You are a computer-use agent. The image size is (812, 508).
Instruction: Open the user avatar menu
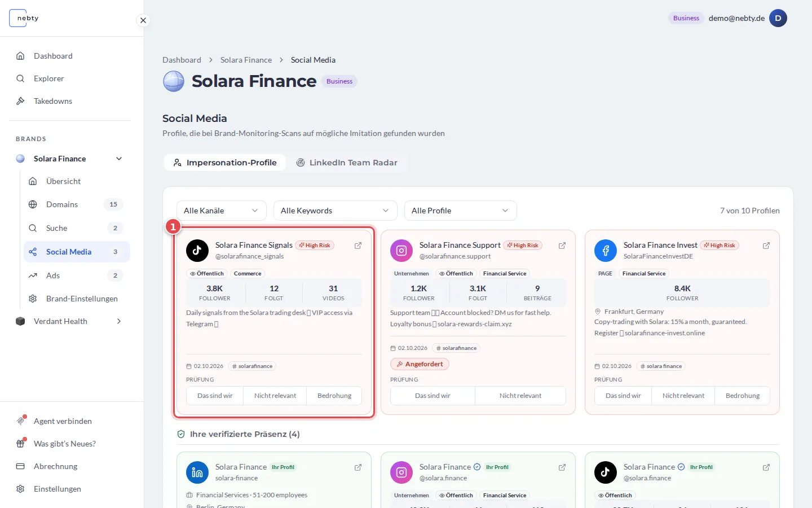click(778, 18)
